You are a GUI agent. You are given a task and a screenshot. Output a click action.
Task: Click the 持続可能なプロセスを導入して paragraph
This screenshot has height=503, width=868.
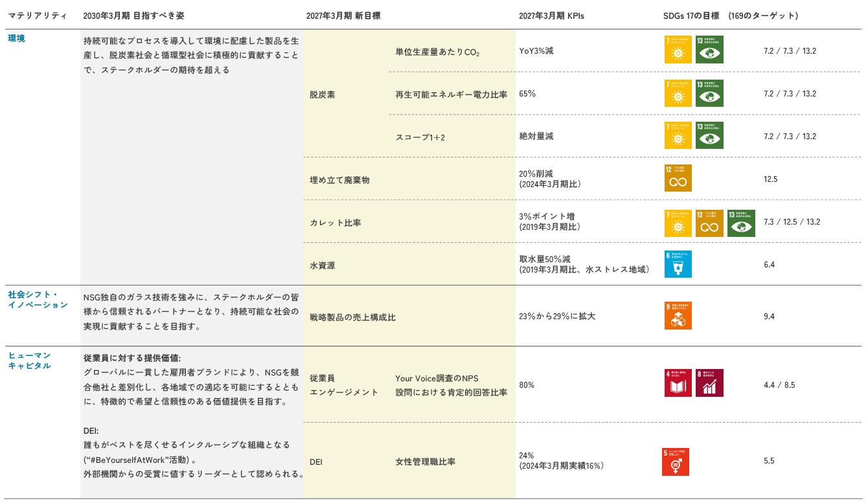pos(191,55)
